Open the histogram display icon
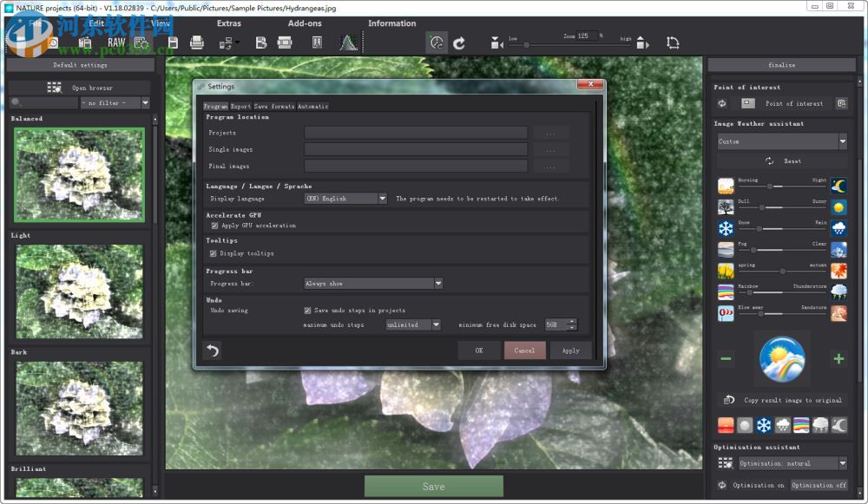 click(347, 43)
